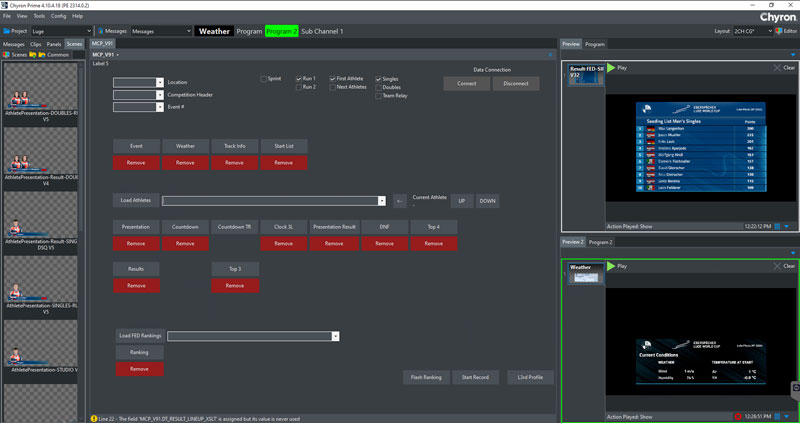The image size is (800, 423).
Task: Enable the Doubles checkbox
Action: pyautogui.click(x=378, y=87)
